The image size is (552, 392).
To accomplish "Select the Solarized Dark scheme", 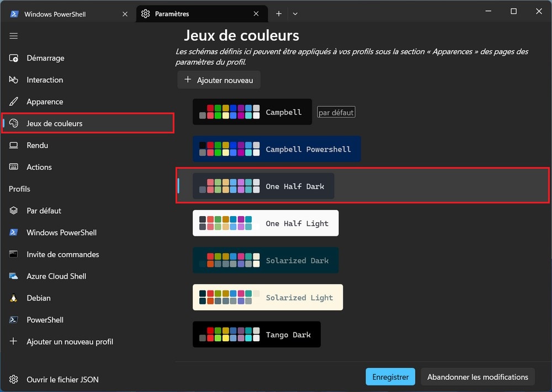I will (x=266, y=260).
